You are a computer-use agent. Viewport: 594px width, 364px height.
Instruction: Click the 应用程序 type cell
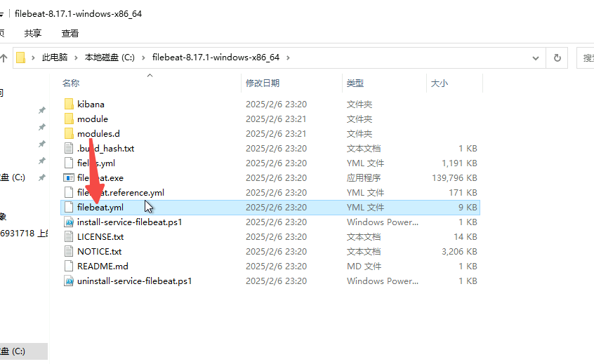tap(364, 178)
